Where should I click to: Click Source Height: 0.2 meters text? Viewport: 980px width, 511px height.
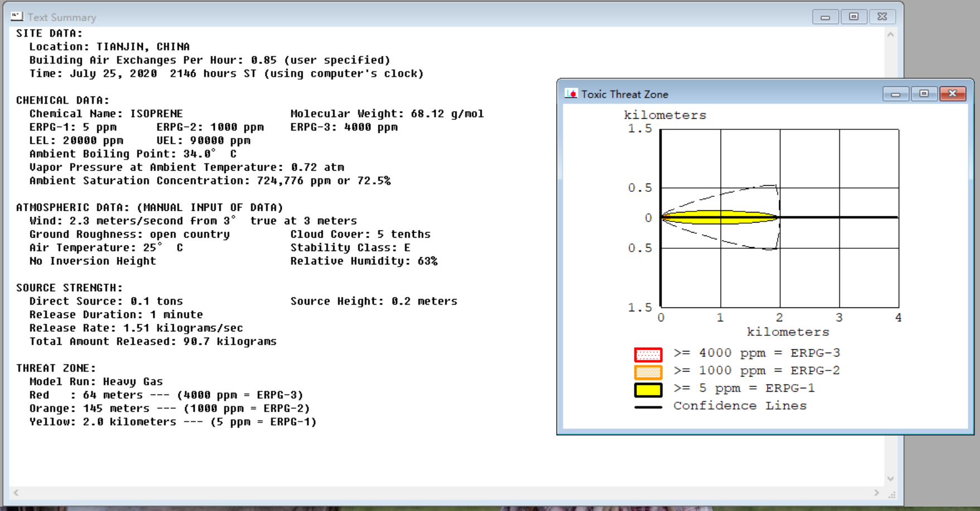click(x=374, y=301)
